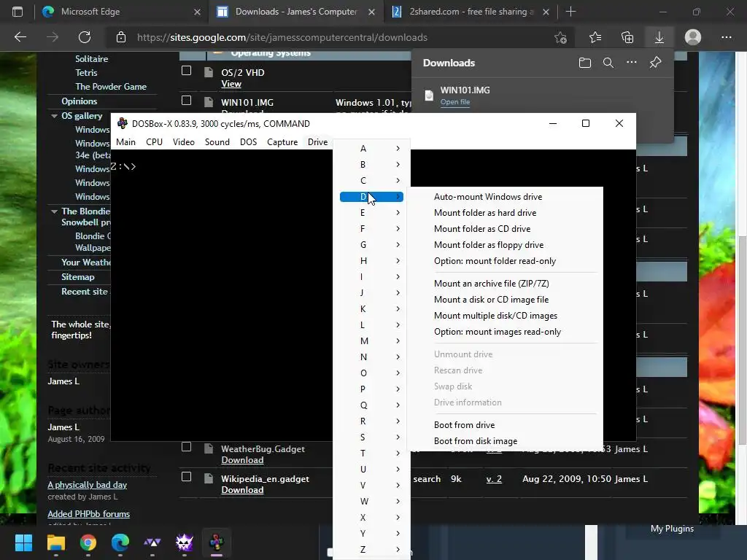Open the Sitemap sidebar link

pyautogui.click(x=77, y=277)
